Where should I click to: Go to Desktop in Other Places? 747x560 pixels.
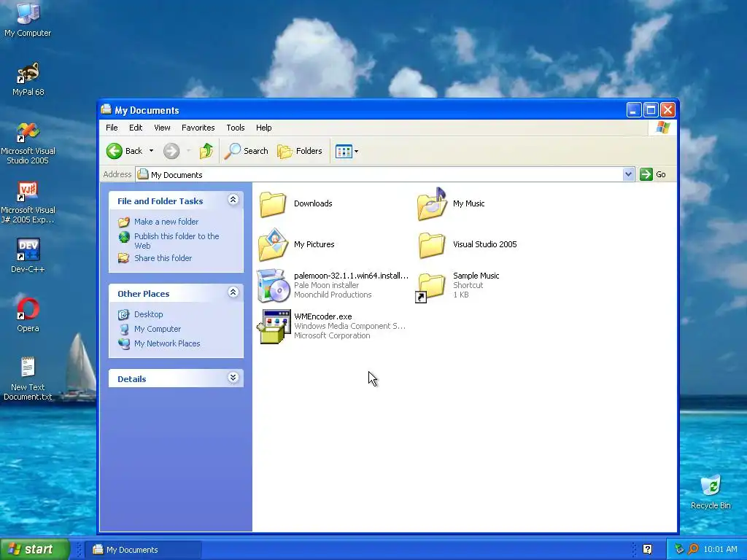click(x=149, y=314)
